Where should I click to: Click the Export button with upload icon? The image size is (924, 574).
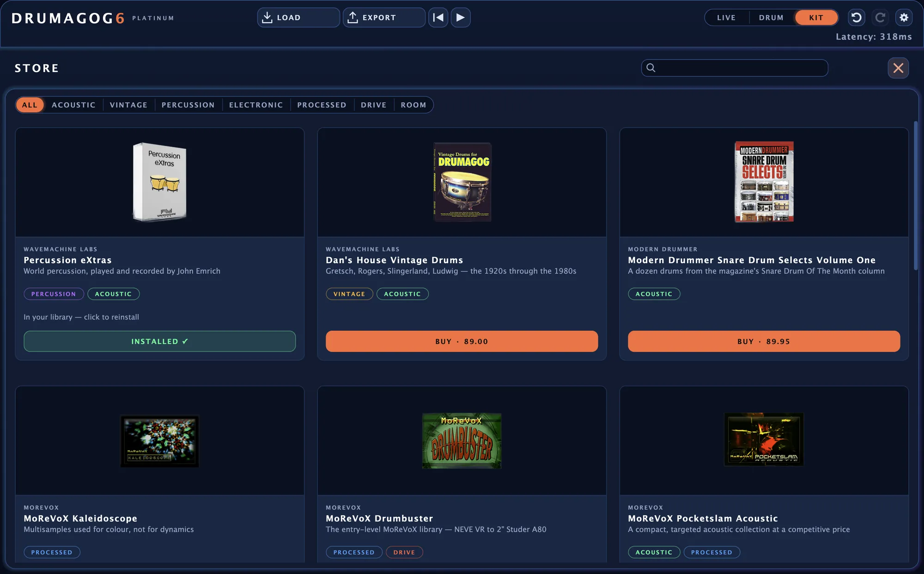pyautogui.click(x=384, y=18)
